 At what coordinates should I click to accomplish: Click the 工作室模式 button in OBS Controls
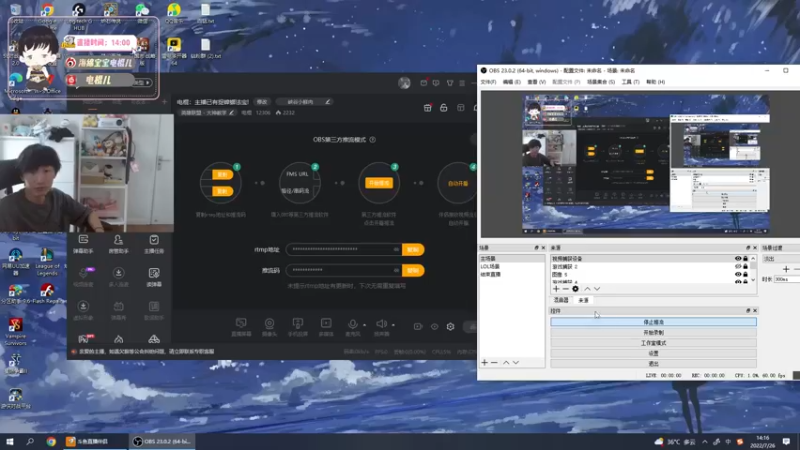click(x=654, y=343)
